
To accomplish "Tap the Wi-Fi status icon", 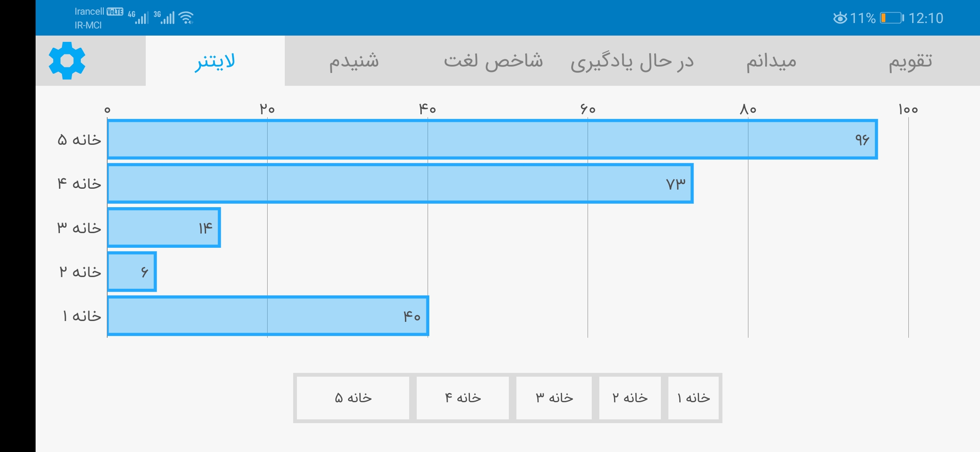I will click(186, 18).
